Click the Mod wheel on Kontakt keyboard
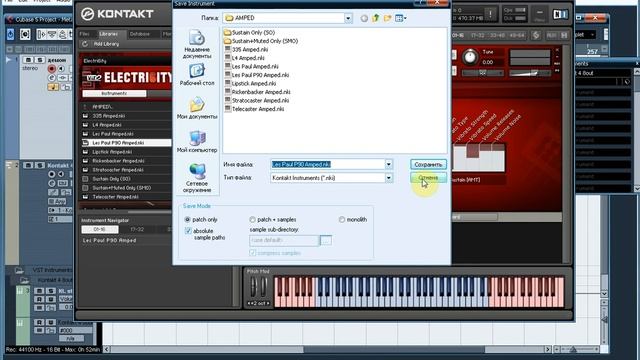Viewport: 640px width, 360px height. point(264,287)
